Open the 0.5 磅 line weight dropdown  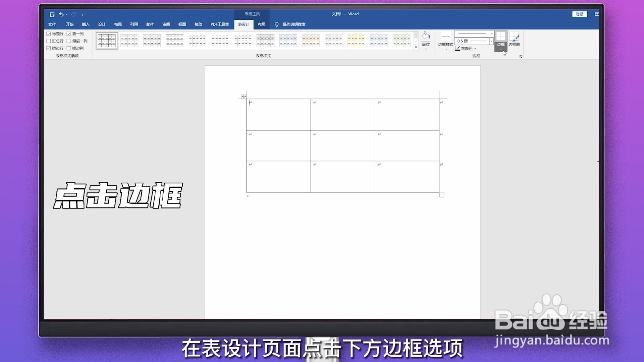click(491, 41)
